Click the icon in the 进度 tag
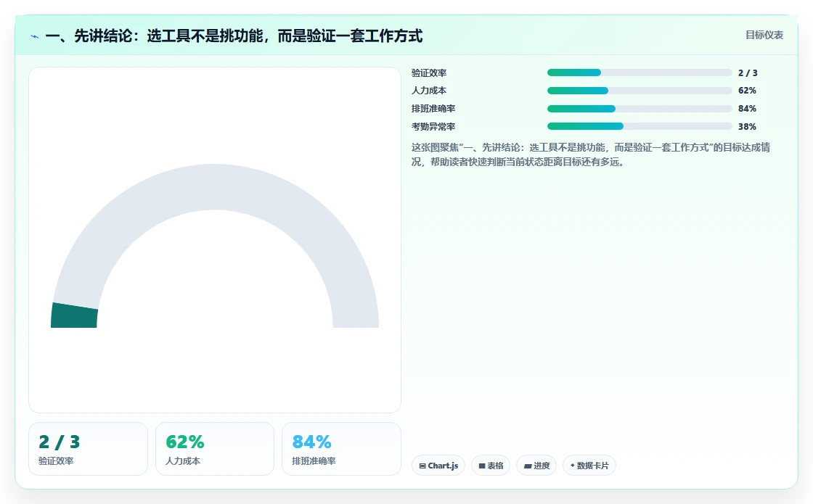Image resolution: width=813 pixels, height=504 pixels. pos(527,466)
